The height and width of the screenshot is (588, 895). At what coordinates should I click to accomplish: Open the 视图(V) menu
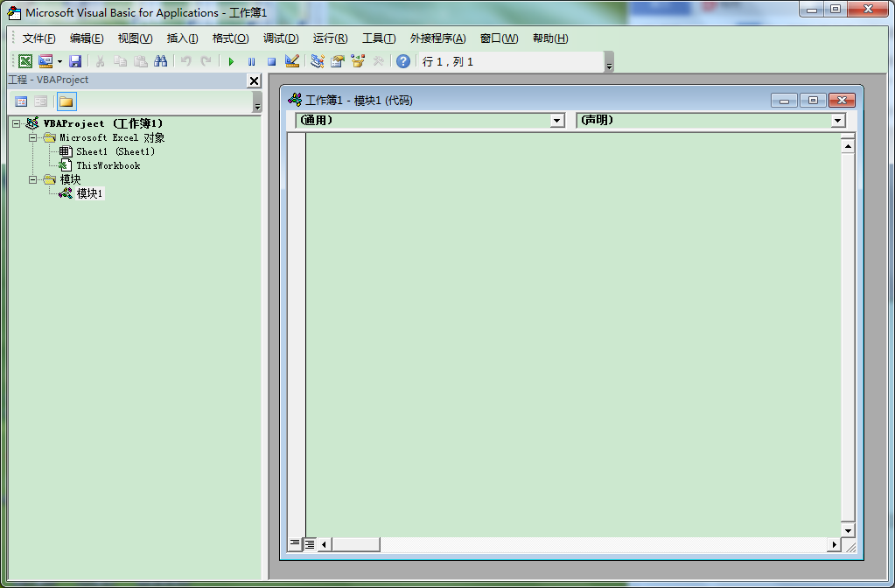[136, 38]
